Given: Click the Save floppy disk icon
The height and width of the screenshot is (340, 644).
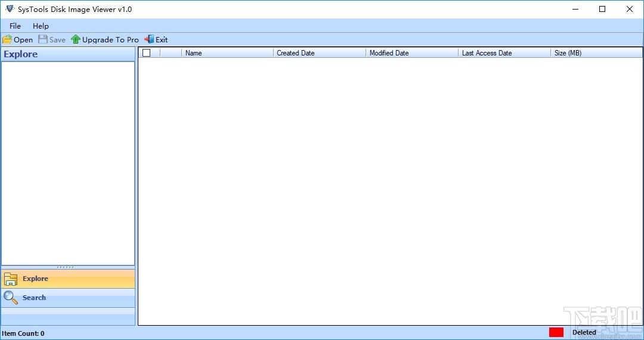Looking at the screenshot, I should [x=43, y=39].
